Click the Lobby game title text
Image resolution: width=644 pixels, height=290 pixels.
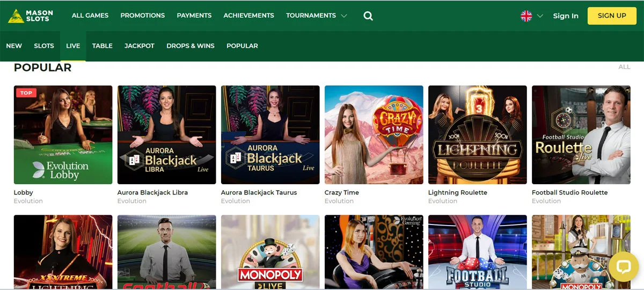(24, 192)
